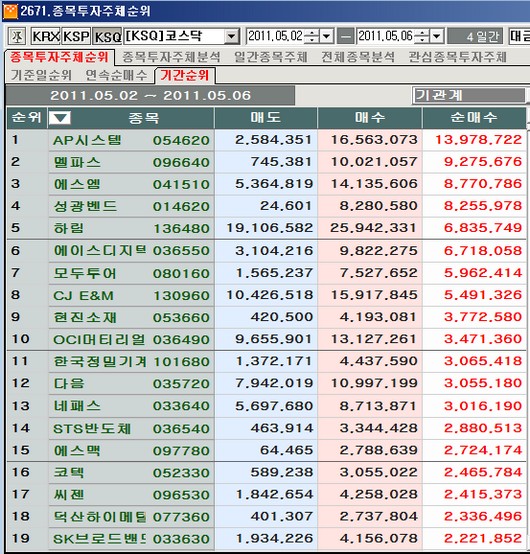The image size is (530, 554).
Task: Click the dash button between dates
Action: pos(346,36)
